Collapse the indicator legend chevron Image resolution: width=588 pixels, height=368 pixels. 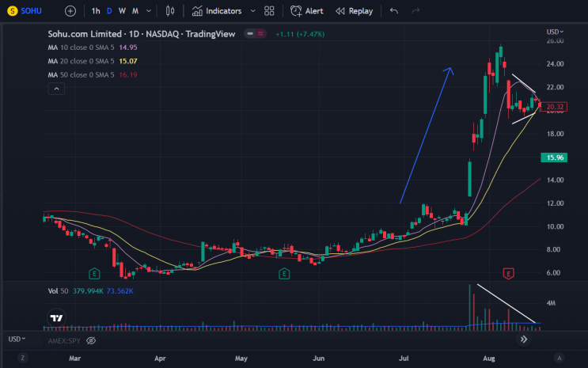pos(56,89)
